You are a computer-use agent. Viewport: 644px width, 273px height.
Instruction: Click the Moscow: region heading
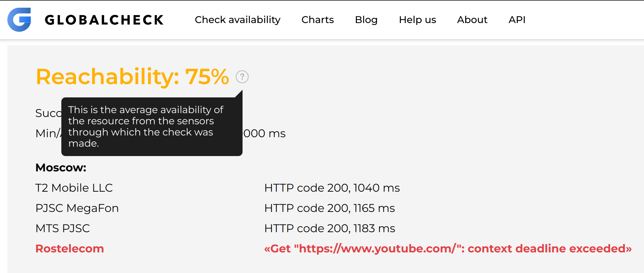(x=61, y=168)
